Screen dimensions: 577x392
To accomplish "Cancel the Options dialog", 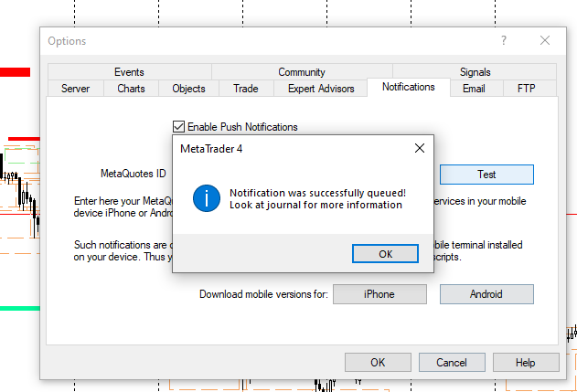I will tap(452, 363).
